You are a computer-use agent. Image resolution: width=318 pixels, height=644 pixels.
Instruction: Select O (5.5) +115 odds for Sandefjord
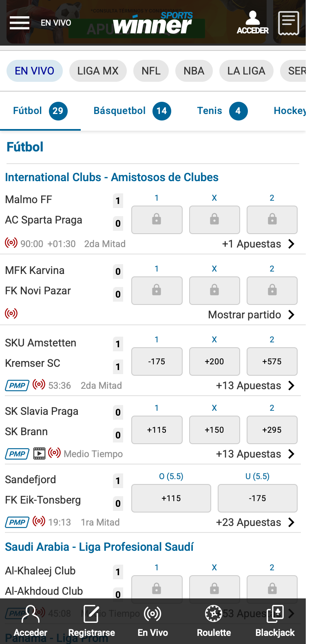click(171, 498)
